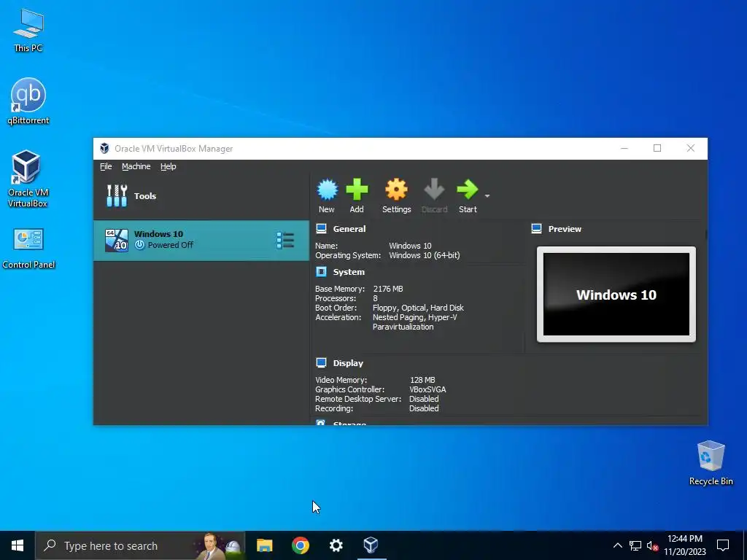Click the Processors value 8
The width and height of the screenshot is (747, 560).
click(x=376, y=298)
